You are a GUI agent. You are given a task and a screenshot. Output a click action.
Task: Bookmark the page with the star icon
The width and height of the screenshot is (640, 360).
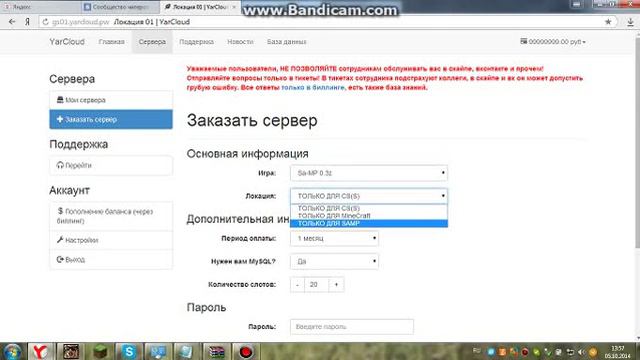[x=608, y=22]
